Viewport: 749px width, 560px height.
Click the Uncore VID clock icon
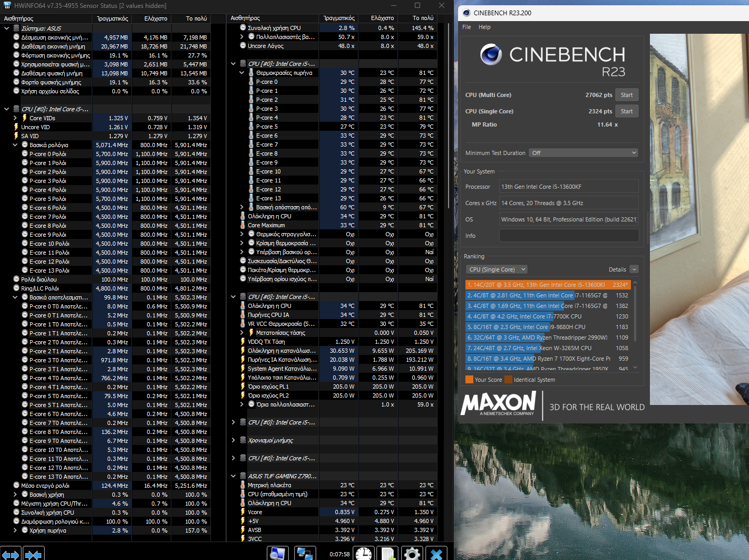point(16,127)
